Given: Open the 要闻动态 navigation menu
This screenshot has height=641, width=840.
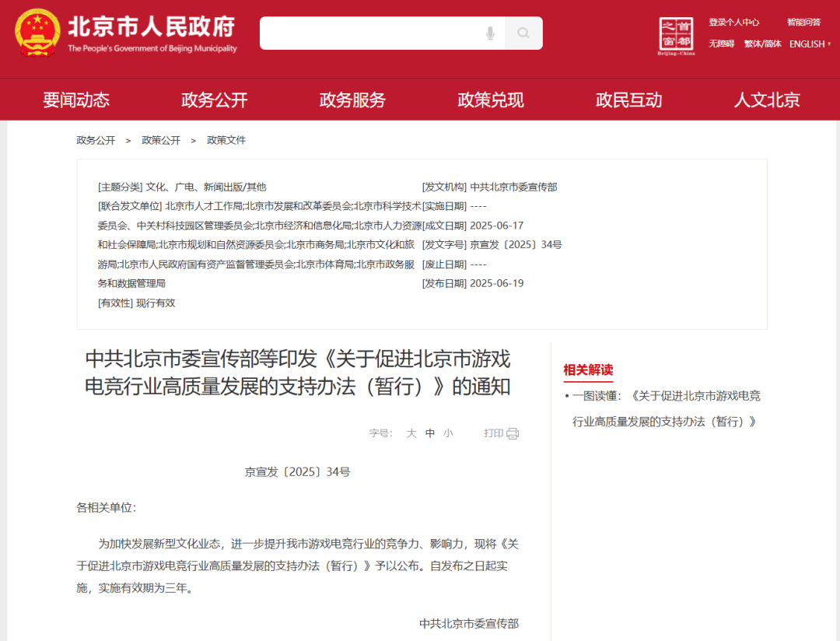Looking at the screenshot, I should (x=76, y=100).
